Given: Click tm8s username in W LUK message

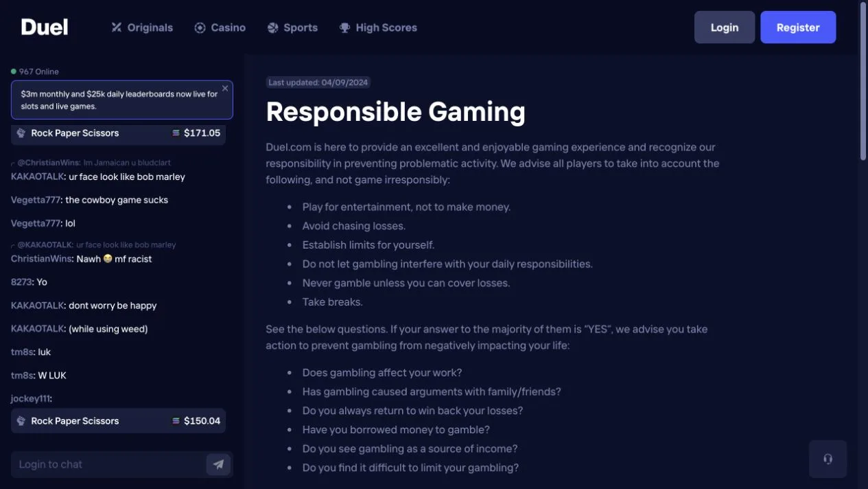Looking at the screenshot, I should click(x=22, y=376).
